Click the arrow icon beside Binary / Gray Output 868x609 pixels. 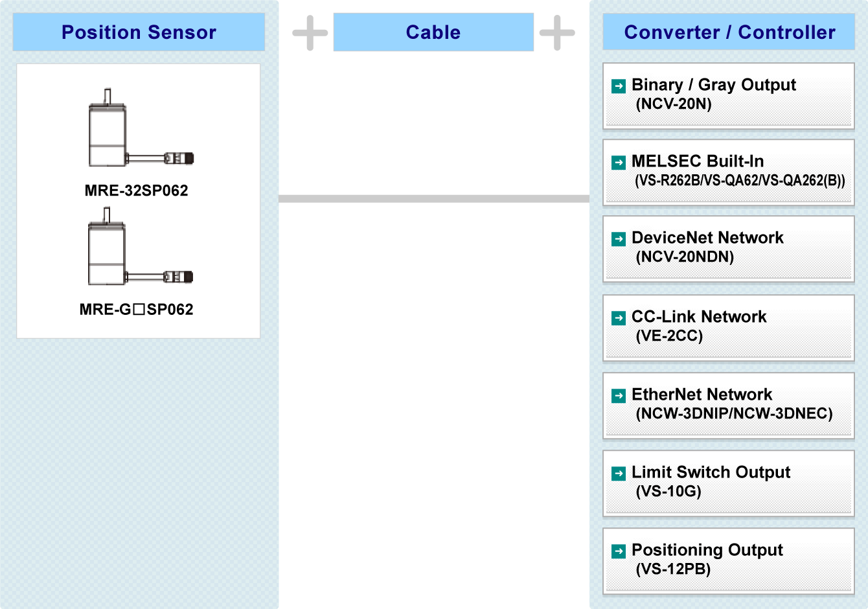619,86
